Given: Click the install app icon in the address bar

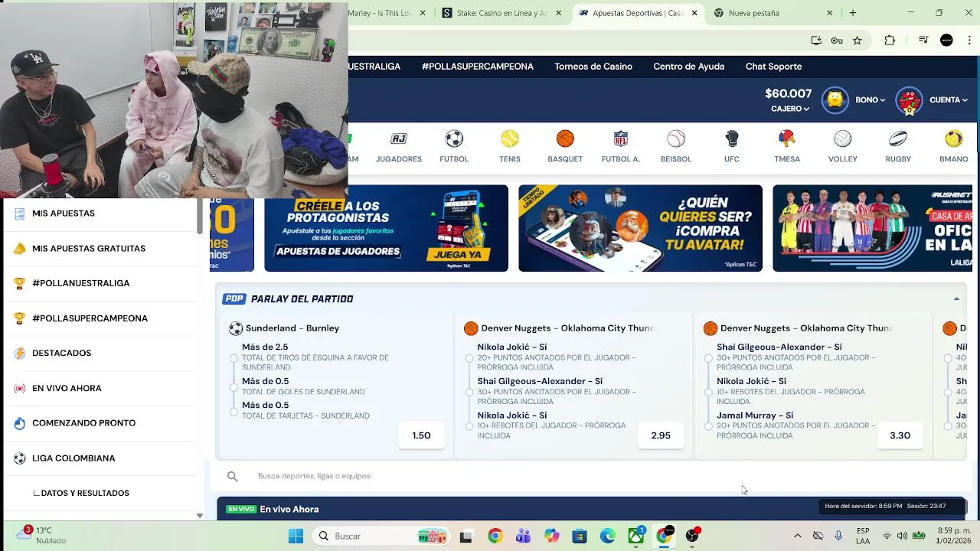Looking at the screenshot, I should (816, 41).
